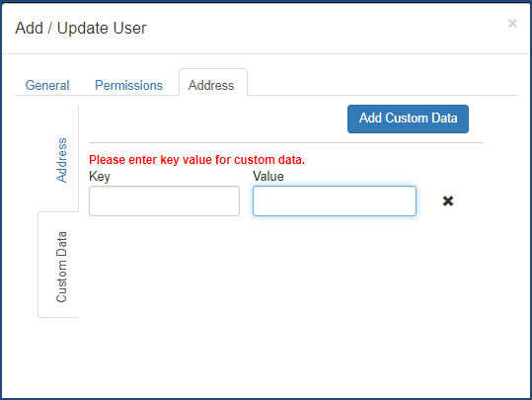Place cursor in highlighted box under Value
The height and width of the screenshot is (400, 532).
click(x=335, y=200)
